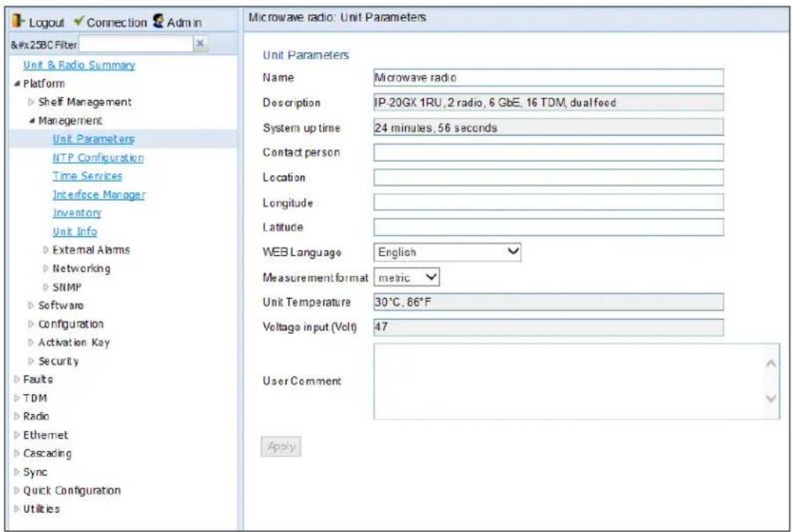Click User Comment scrollbar down arrow

pyautogui.click(x=771, y=399)
